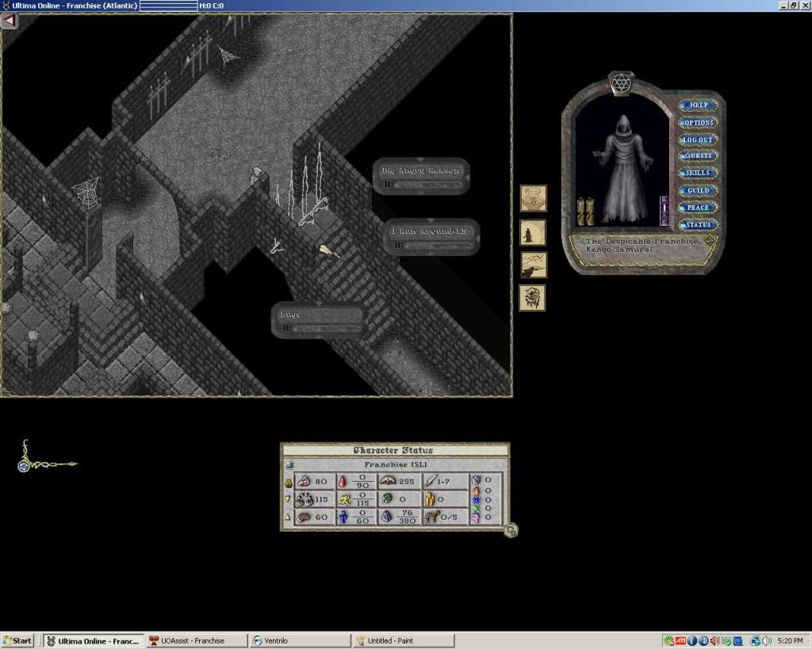Open the party scrolls on the paperdoll

tap(585, 211)
